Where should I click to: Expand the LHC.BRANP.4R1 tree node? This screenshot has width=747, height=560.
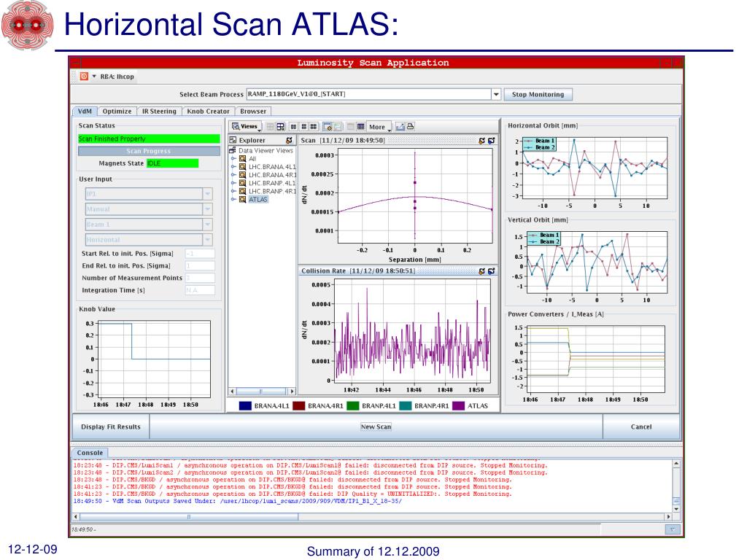coord(234,191)
